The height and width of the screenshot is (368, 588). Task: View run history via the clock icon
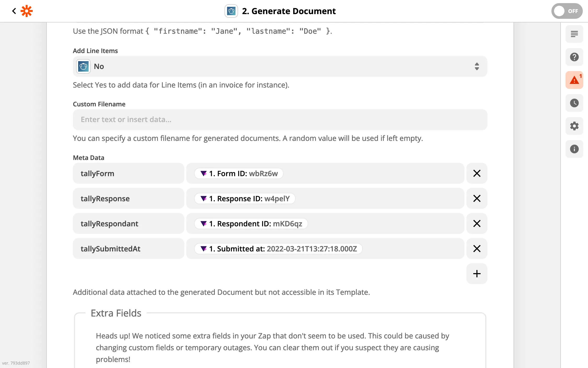coord(574,103)
